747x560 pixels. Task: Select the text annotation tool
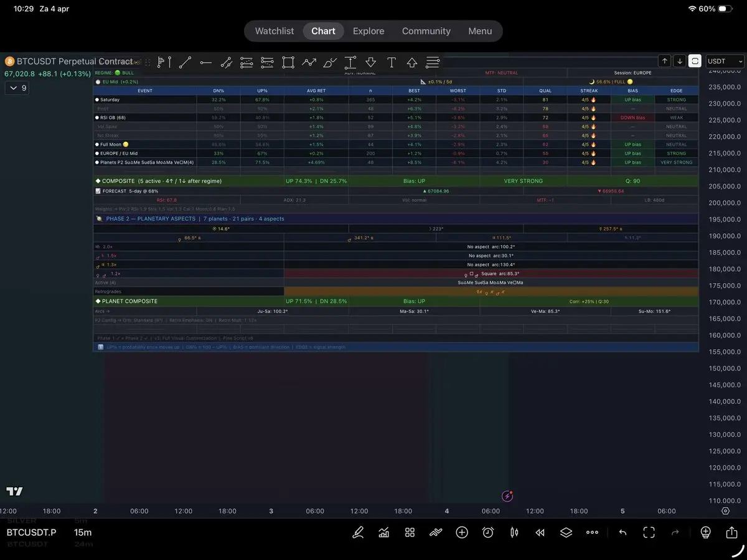(391, 62)
